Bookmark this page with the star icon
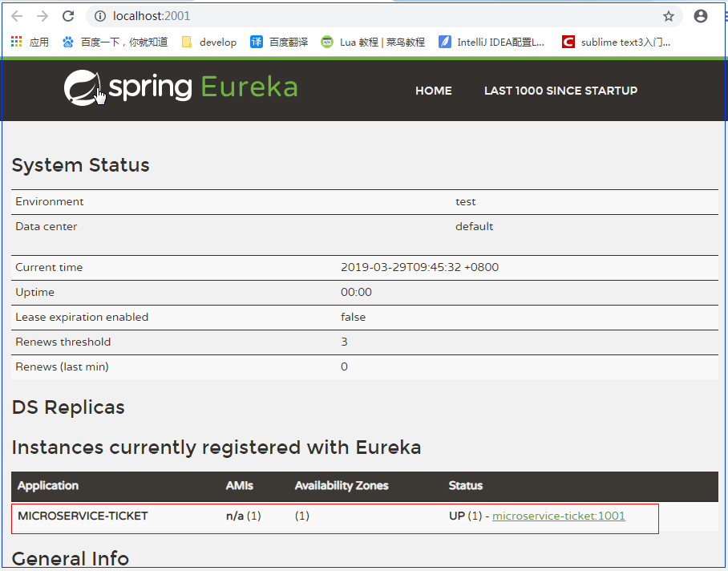This screenshot has width=728, height=571. pyautogui.click(x=668, y=17)
